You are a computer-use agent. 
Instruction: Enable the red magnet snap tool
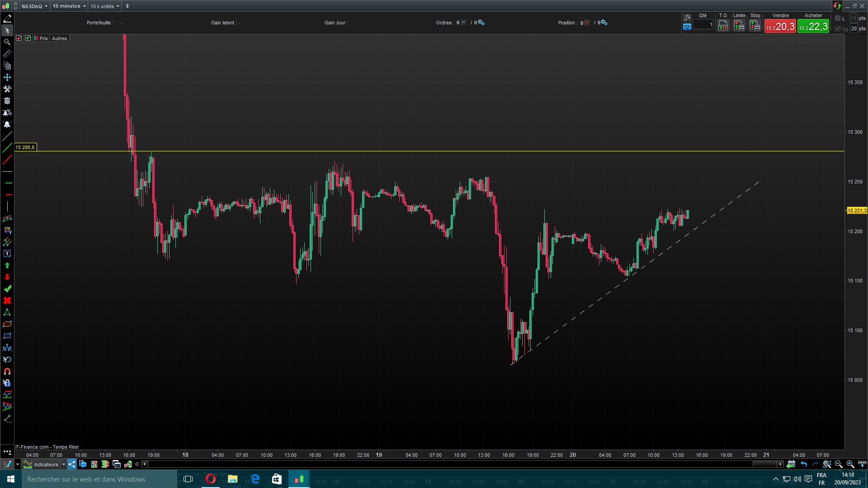click(7, 371)
